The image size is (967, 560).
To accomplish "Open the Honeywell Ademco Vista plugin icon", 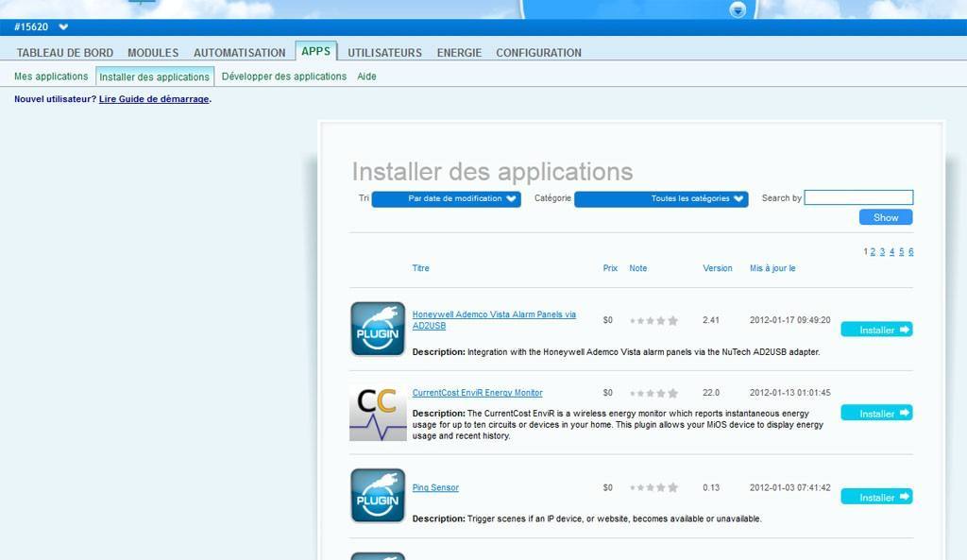I will [x=378, y=329].
